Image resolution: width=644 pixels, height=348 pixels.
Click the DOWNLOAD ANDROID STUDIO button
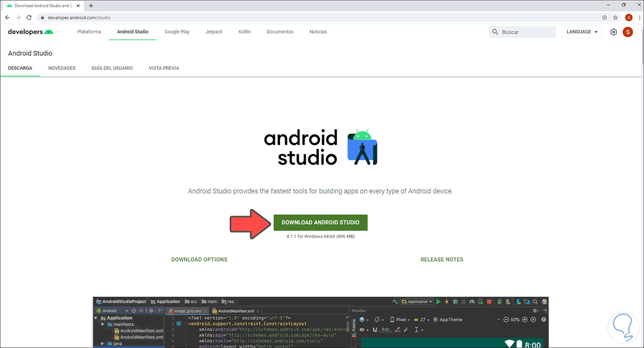(320, 222)
